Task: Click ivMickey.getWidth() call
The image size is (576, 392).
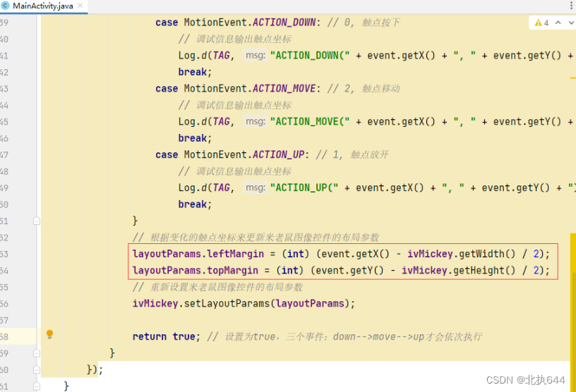Action: (x=462, y=254)
